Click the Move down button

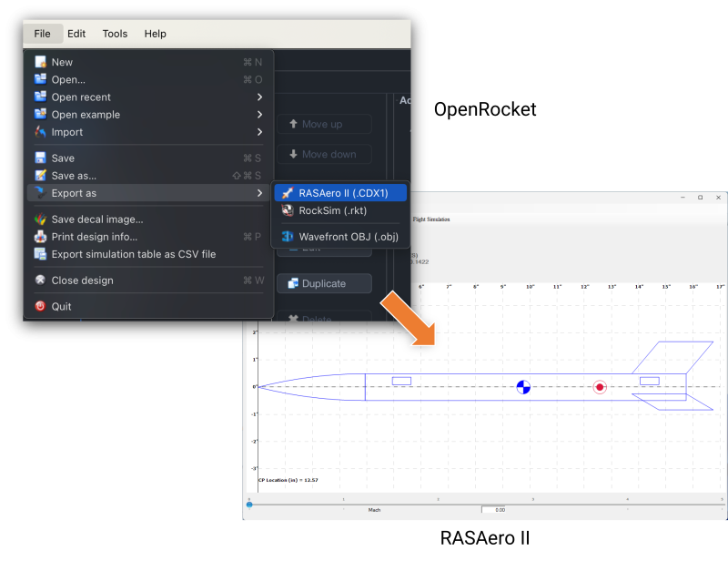(324, 154)
